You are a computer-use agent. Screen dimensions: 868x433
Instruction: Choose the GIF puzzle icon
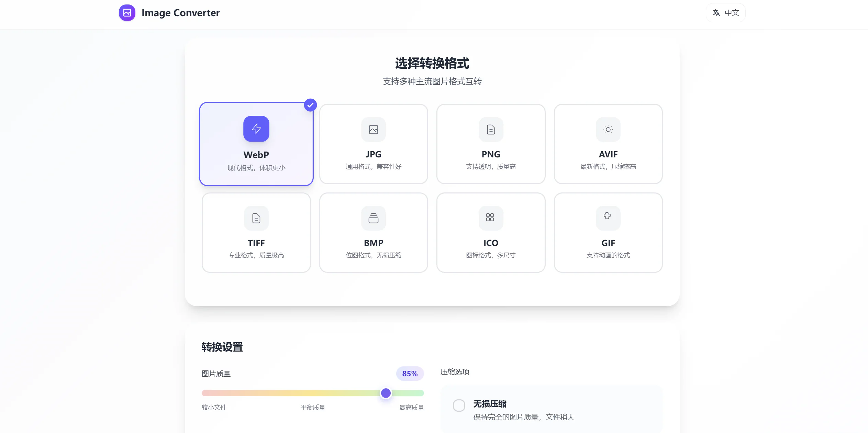coord(607,216)
